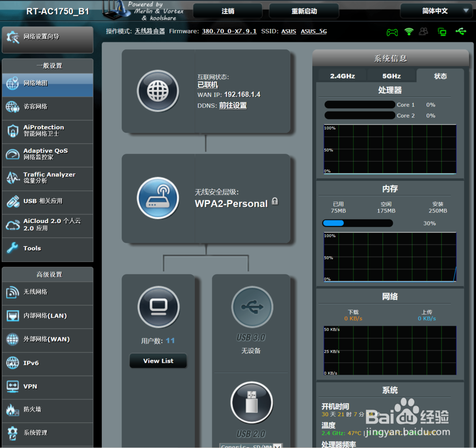
Task: Open the 简体中文 language dropdown
Action: click(x=437, y=11)
